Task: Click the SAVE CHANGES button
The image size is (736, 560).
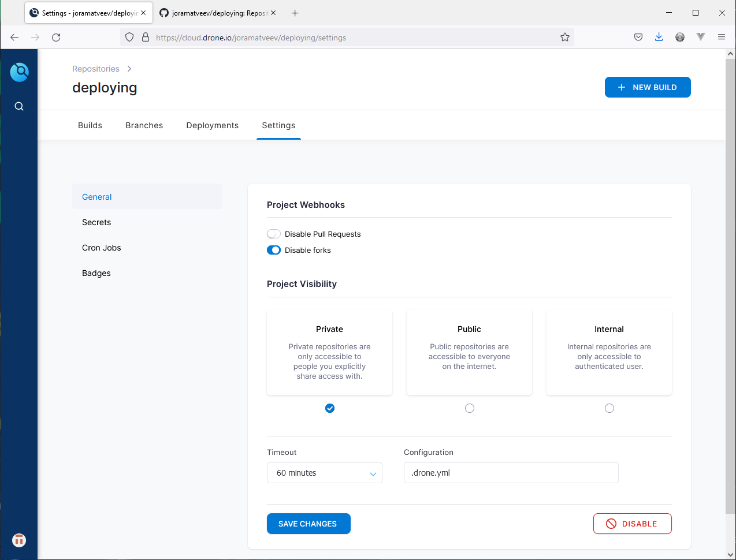Action: [308, 524]
